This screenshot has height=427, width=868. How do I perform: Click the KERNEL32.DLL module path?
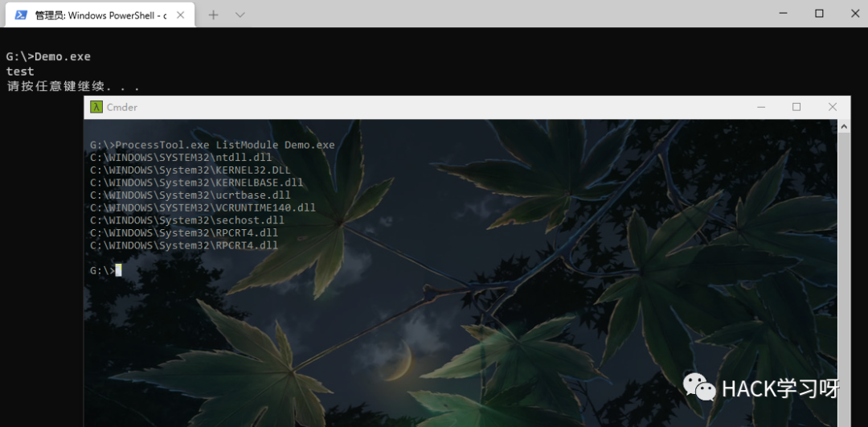[190, 170]
